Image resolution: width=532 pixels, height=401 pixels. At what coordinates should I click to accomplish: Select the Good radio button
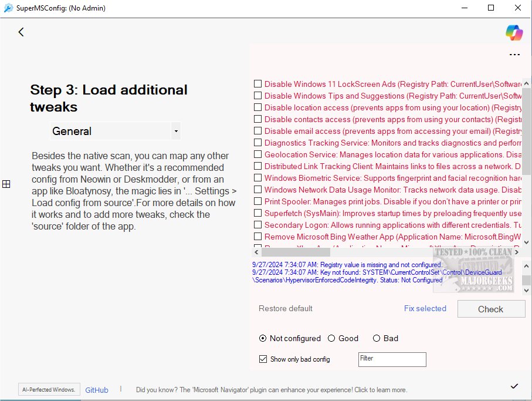331,338
